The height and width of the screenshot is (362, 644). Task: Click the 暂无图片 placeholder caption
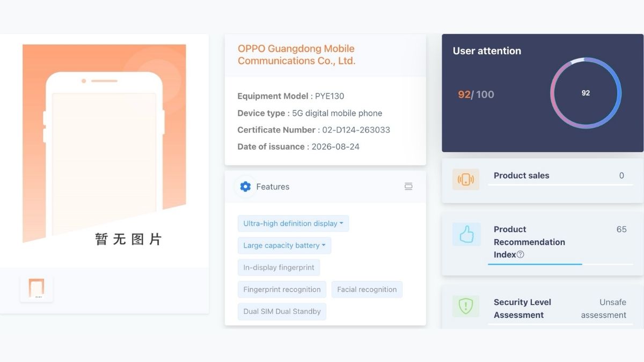click(x=128, y=239)
